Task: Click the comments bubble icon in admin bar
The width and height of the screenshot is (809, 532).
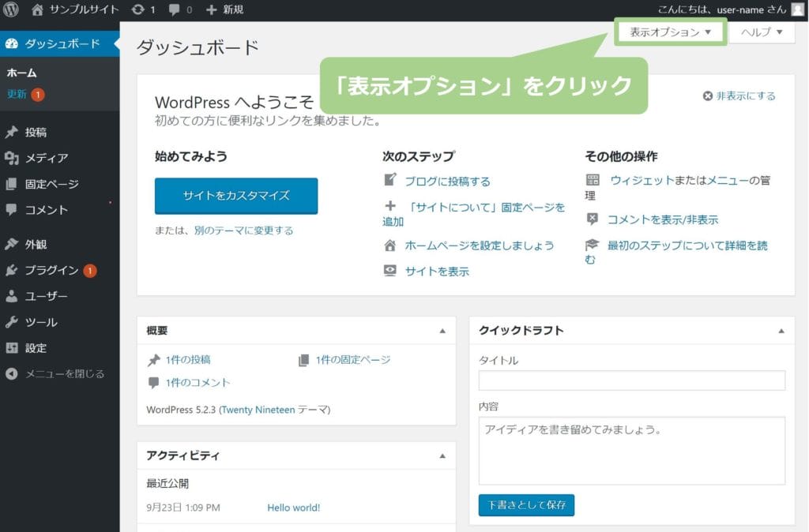Action: coord(175,10)
